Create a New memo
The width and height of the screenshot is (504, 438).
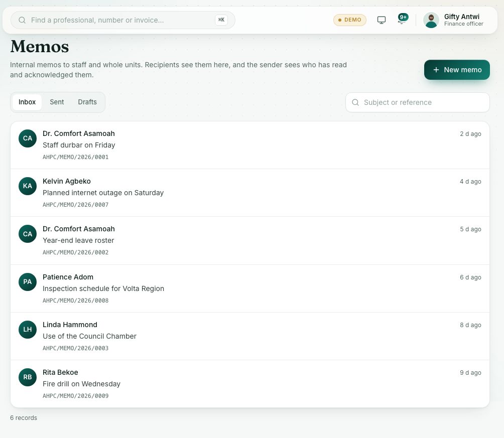457,70
